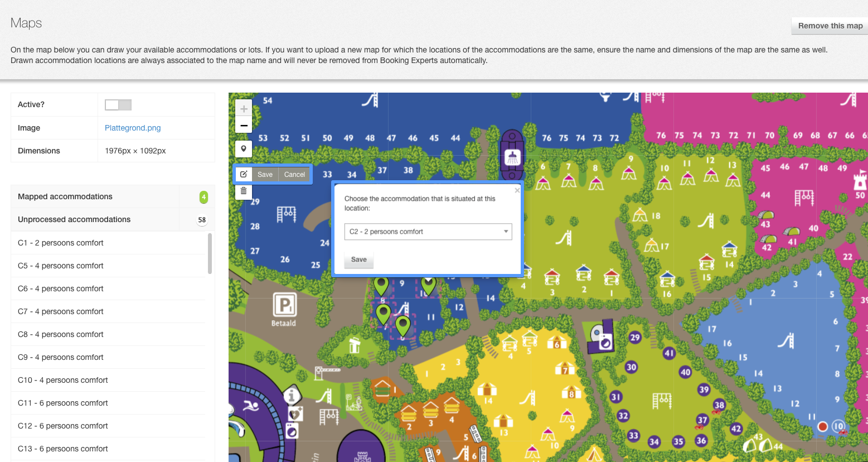Select C1 - 2 persoons comfort
The width and height of the screenshot is (868, 462).
pos(109,243)
